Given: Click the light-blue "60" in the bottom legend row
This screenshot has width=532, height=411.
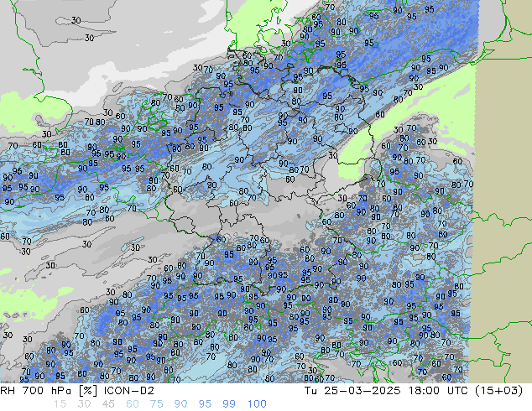Looking at the screenshot, I should pos(133,404).
